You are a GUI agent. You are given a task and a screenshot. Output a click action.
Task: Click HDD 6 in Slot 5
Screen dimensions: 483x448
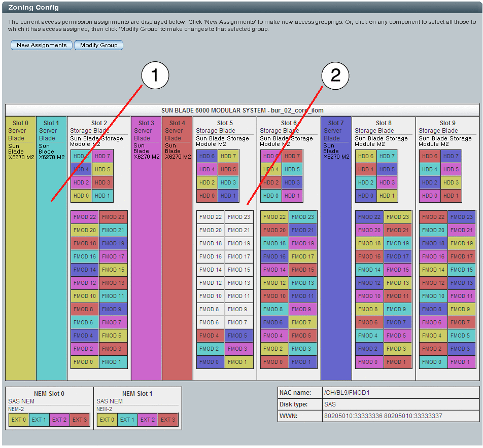207,156
